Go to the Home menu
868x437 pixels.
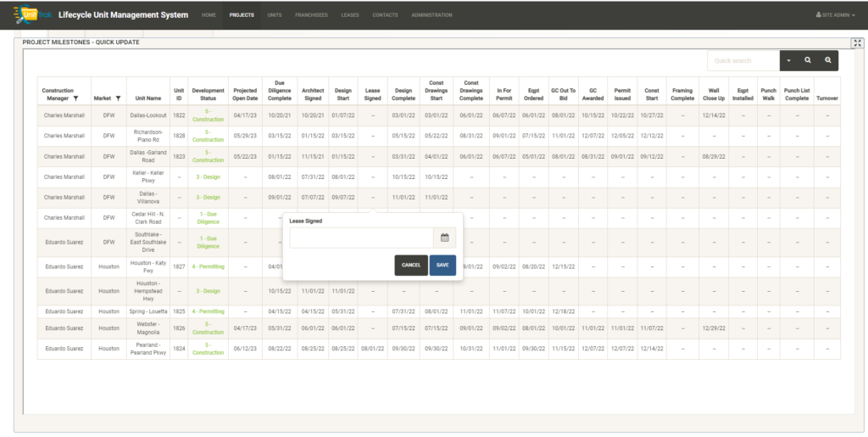coord(209,15)
